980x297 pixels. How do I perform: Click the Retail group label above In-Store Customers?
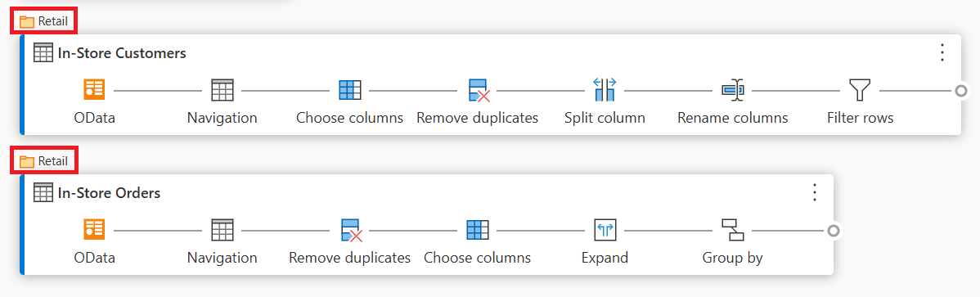coord(43,22)
